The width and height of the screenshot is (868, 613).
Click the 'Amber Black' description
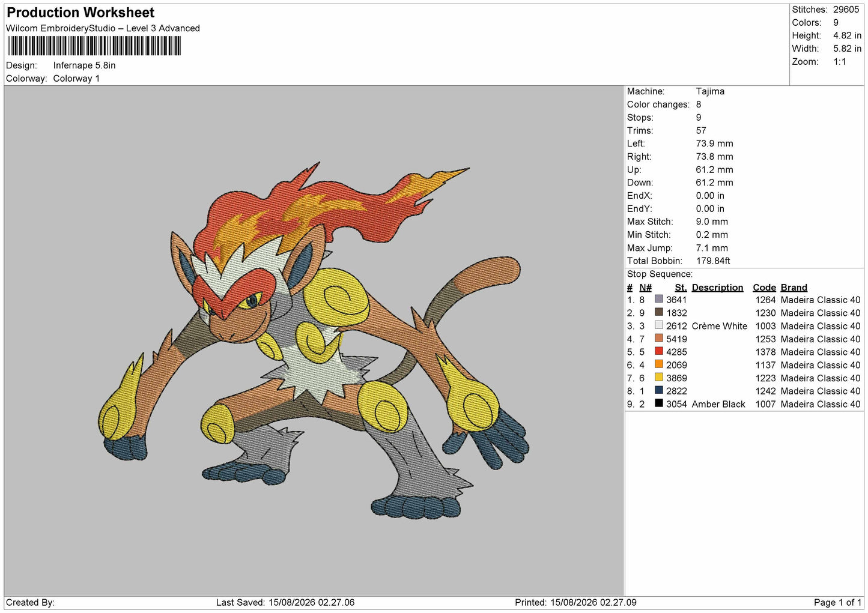718,404
